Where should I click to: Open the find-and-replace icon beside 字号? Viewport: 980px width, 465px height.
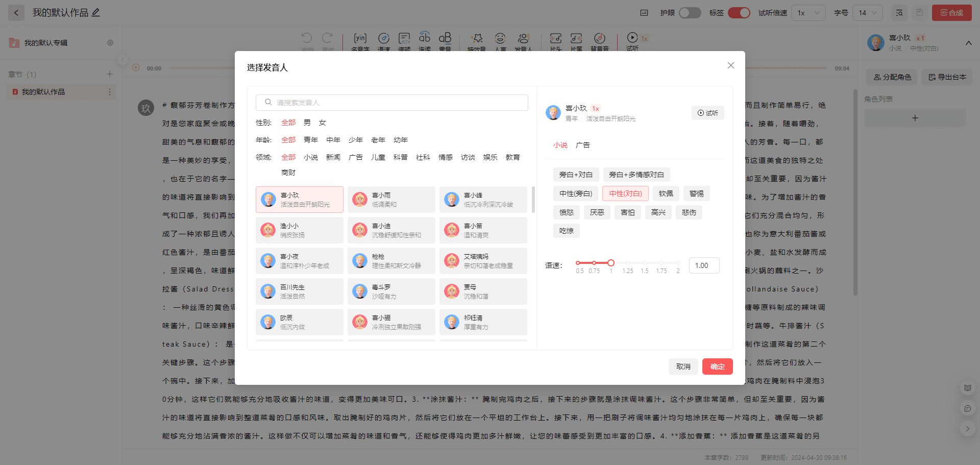point(899,13)
